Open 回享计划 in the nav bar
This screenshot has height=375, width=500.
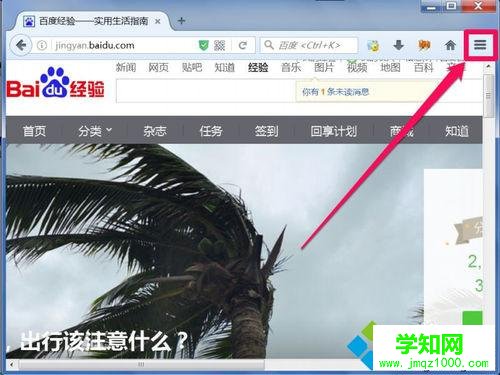pos(334,131)
